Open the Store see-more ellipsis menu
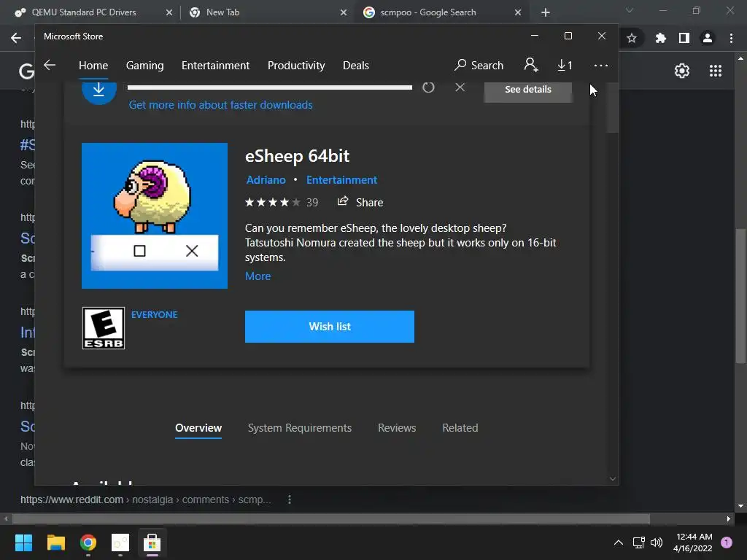The image size is (747, 560). click(601, 65)
